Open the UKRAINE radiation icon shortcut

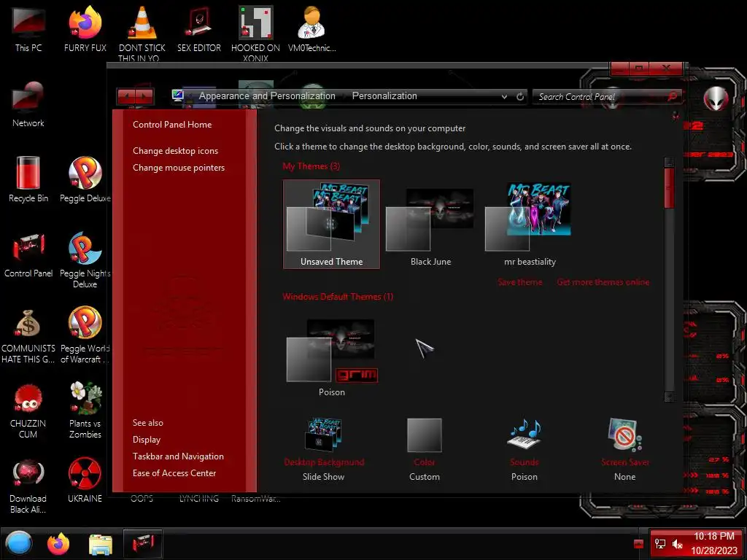pos(85,481)
